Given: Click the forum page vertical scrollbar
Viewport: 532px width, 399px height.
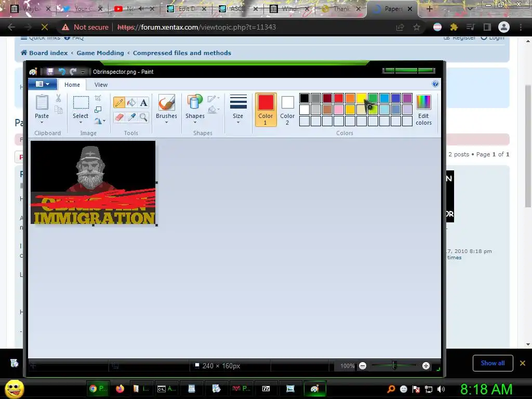Looking at the screenshot, I should click(528, 146).
